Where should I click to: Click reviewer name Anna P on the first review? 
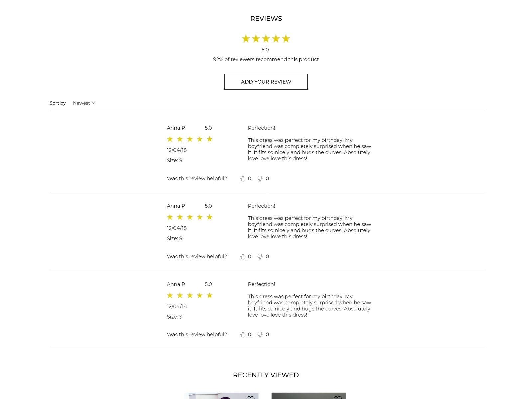point(176,128)
